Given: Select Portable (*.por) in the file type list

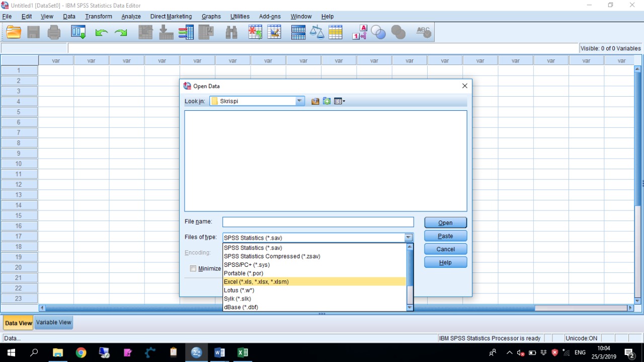Looking at the screenshot, I should tap(244, 273).
